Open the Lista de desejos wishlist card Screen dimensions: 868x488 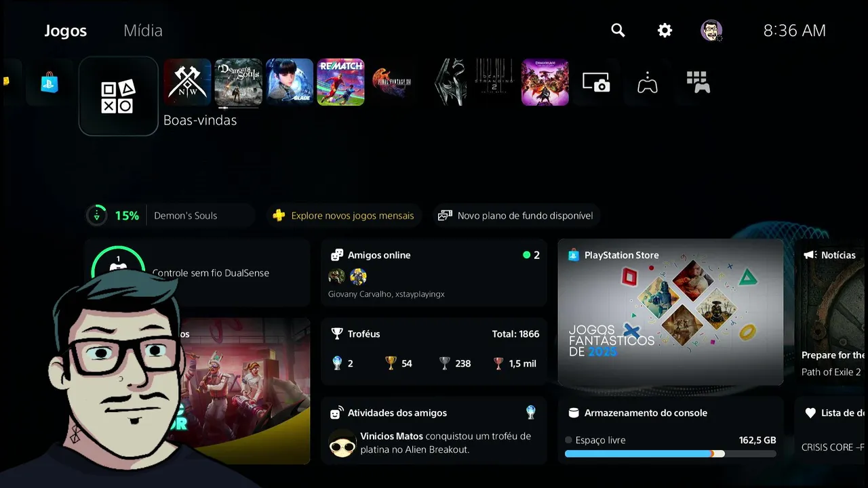pos(831,430)
